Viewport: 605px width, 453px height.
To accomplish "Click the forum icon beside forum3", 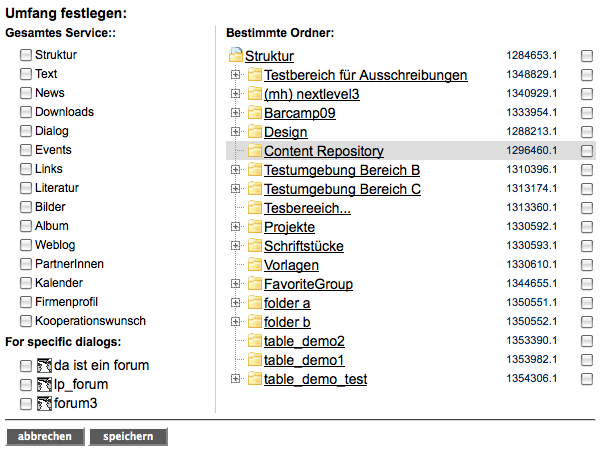I will pos(43,404).
